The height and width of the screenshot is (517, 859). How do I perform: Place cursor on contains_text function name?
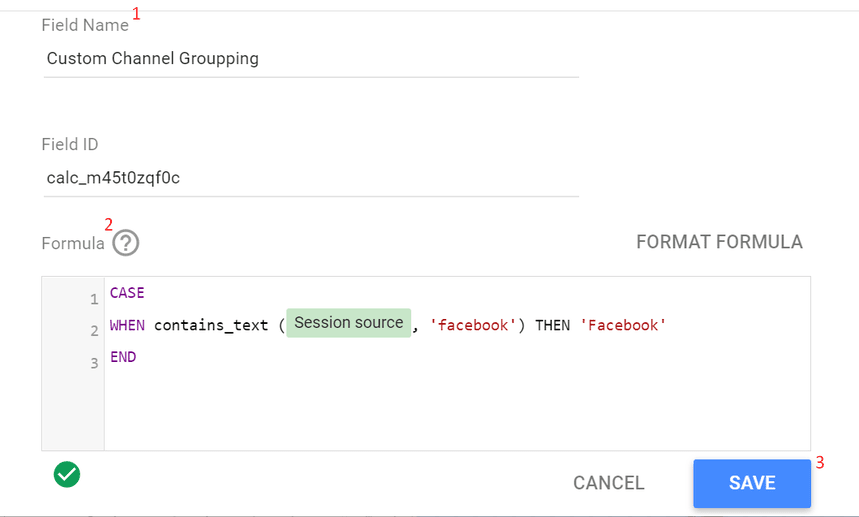(x=212, y=325)
